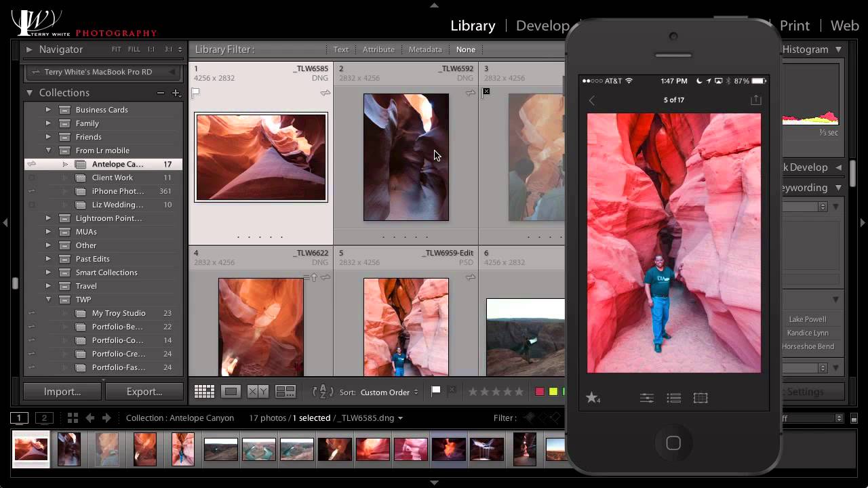Collapse the Collections panel

tap(29, 93)
